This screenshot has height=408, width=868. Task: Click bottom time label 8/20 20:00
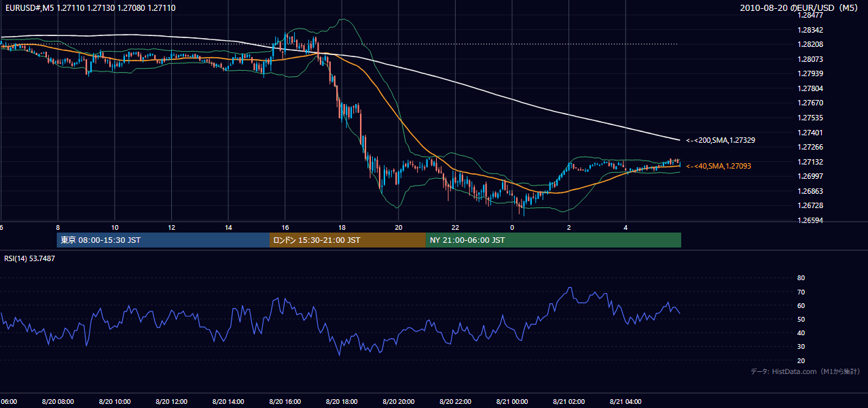pos(399,402)
